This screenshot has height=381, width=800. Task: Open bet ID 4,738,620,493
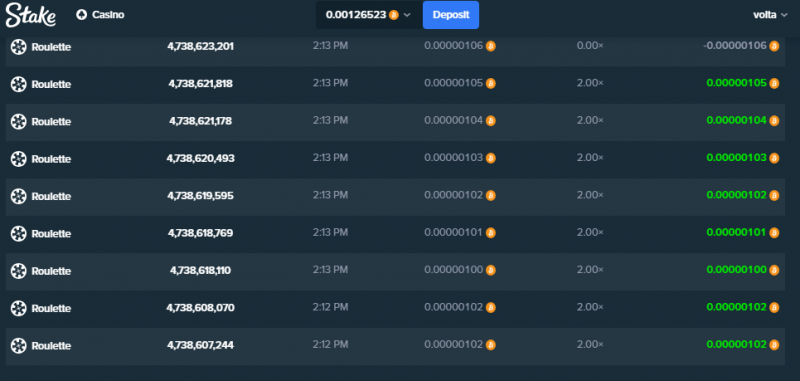[201, 158]
